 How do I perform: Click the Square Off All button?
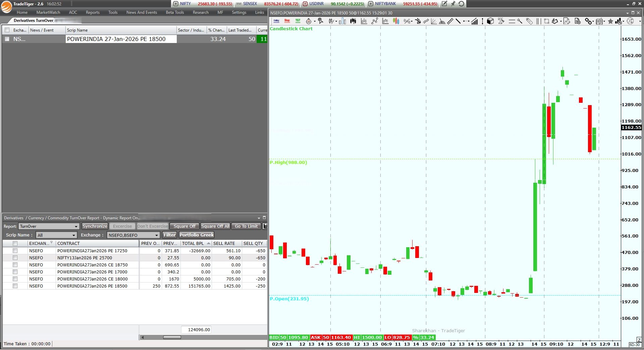pyautogui.click(x=215, y=226)
